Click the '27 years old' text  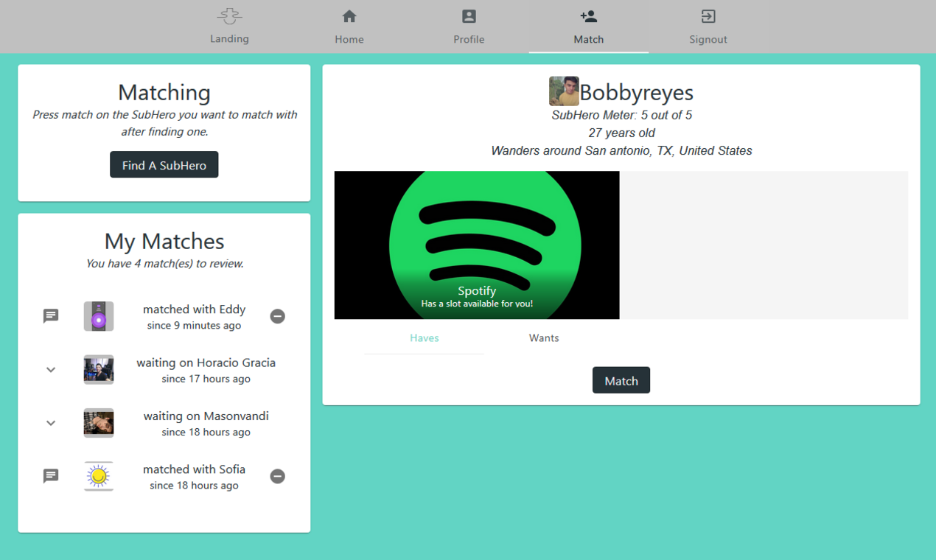tap(621, 133)
